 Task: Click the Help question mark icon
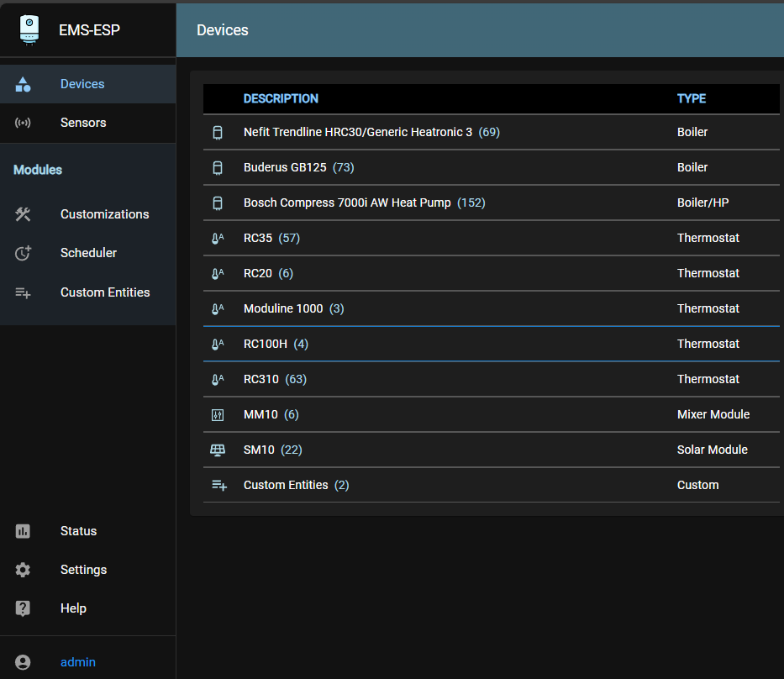point(23,608)
